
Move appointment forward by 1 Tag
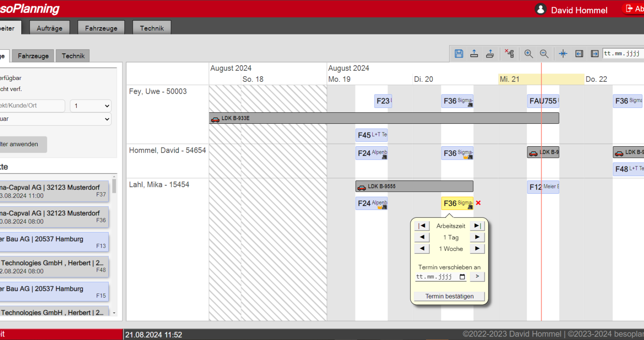click(x=477, y=237)
